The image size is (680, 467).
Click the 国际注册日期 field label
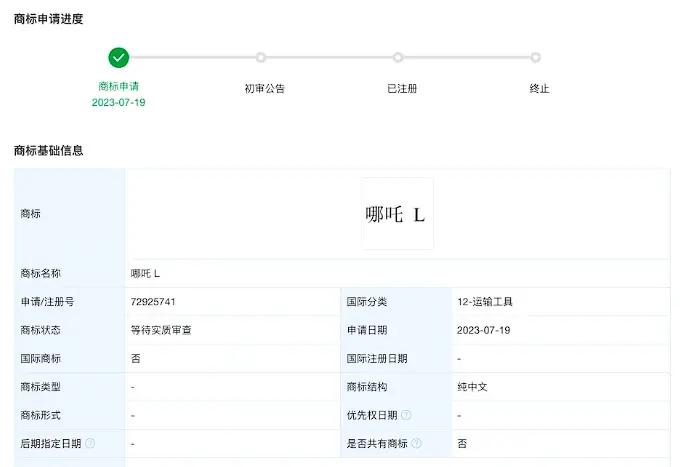[376, 359]
